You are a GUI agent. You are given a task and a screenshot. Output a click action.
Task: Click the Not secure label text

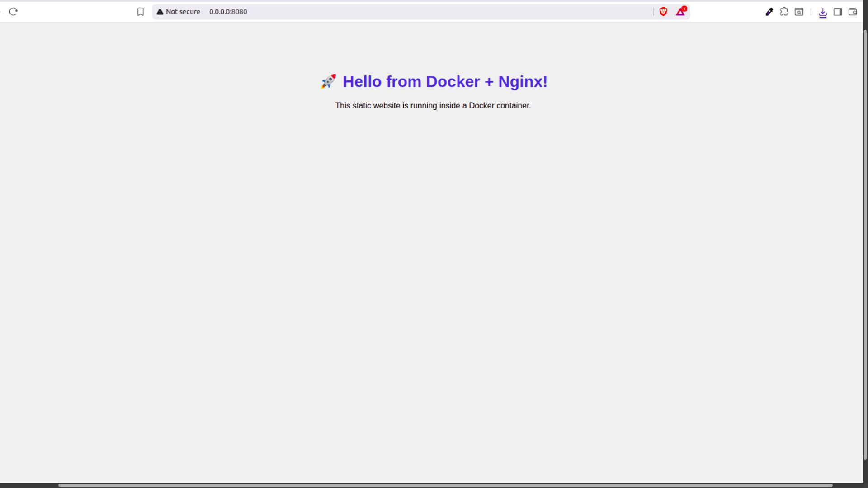(183, 12)
